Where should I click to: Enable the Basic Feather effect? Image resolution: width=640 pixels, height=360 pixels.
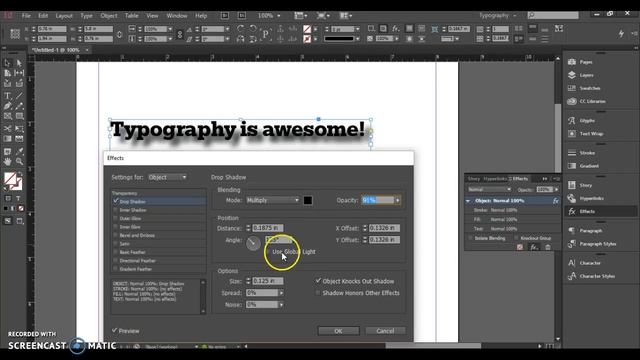click(x=116, y=252)
